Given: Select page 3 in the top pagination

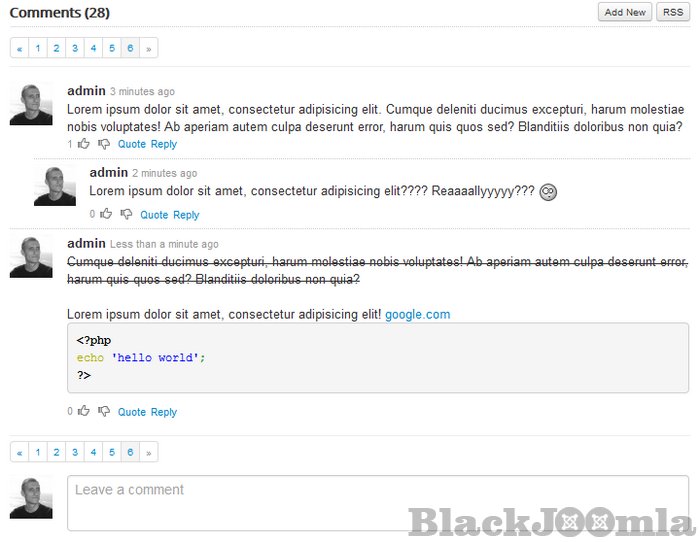Looking at the screenshot, I should 75,48.
